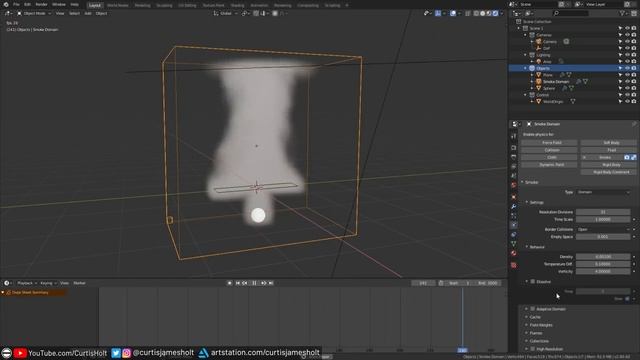Expand the Flames panel
The image size is (640, 360).
(x=536, y=333)
